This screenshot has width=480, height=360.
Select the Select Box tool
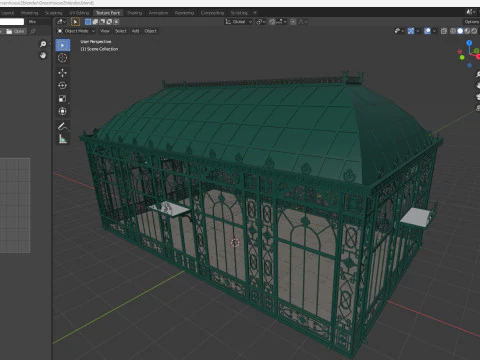63,45
